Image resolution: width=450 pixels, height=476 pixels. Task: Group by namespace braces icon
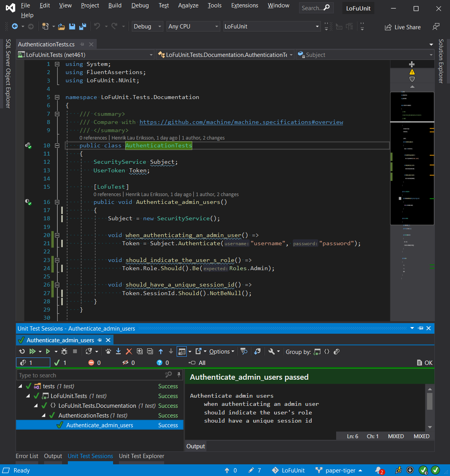327,352
